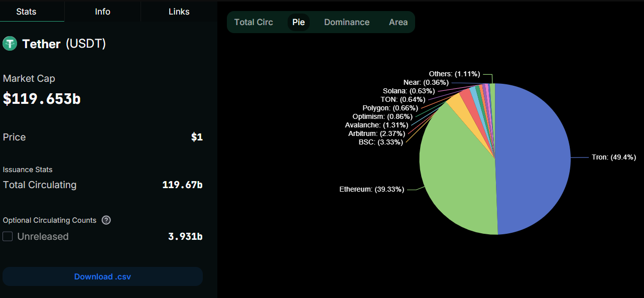Click the Total Circulating label
The image size is (644, 298).
coord(40,185)
